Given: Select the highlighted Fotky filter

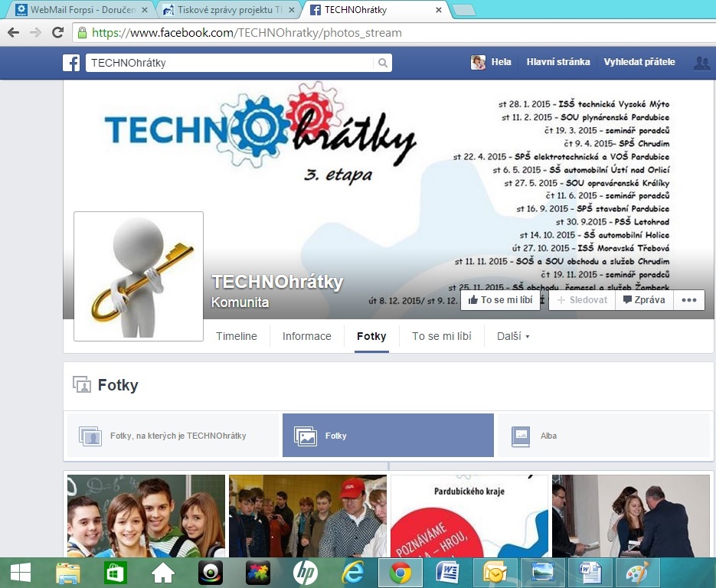Looking at the screenshot, I should click(388, 436).
